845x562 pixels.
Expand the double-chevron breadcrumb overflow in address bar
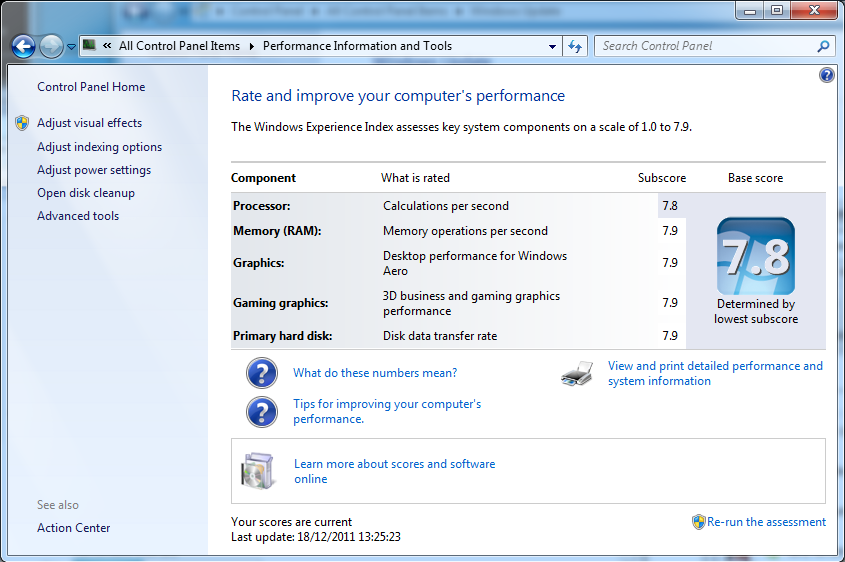pyautogui.click(x=107, y=46)
